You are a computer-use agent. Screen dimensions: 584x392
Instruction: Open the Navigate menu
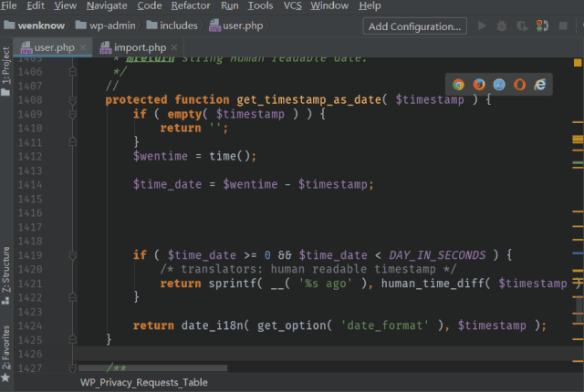point(107,5)
